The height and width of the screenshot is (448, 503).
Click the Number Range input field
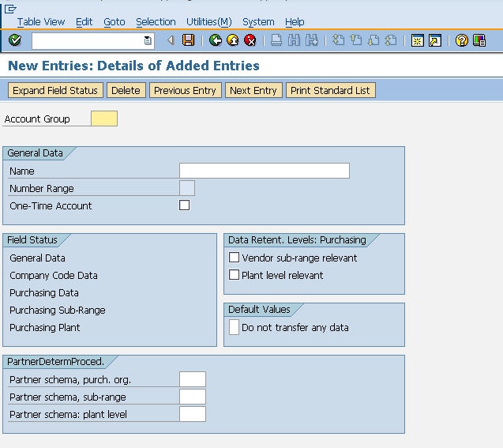(187, 188)
